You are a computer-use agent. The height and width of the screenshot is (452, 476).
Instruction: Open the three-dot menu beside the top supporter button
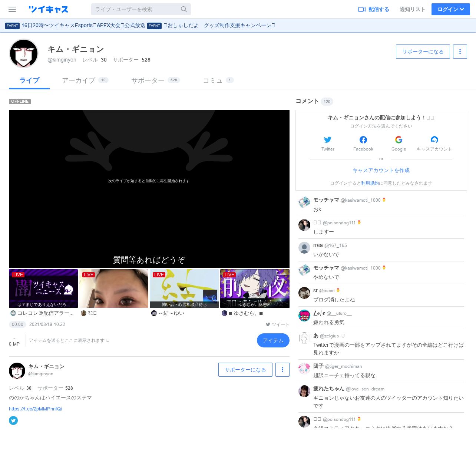pos(460,52)
